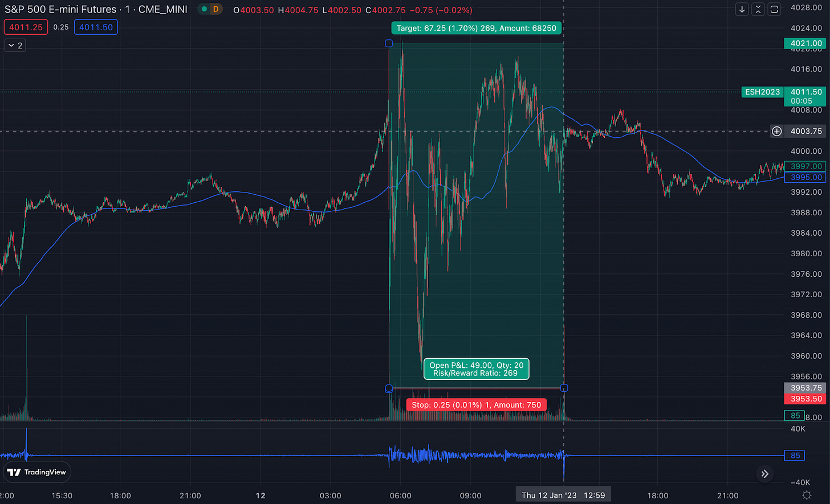830x504 pixels.
Task: Click the 3997.00 green price label
Action: (x=804, y=166)
